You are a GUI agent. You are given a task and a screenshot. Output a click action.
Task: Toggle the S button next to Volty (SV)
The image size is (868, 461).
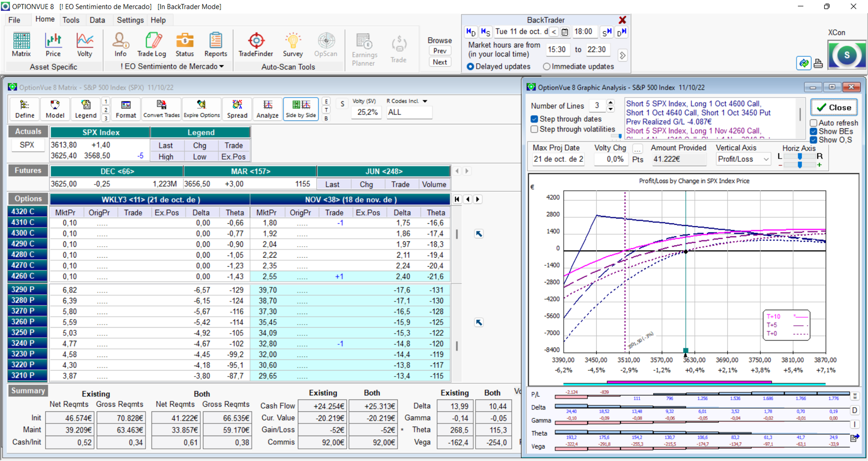point(342,104)
